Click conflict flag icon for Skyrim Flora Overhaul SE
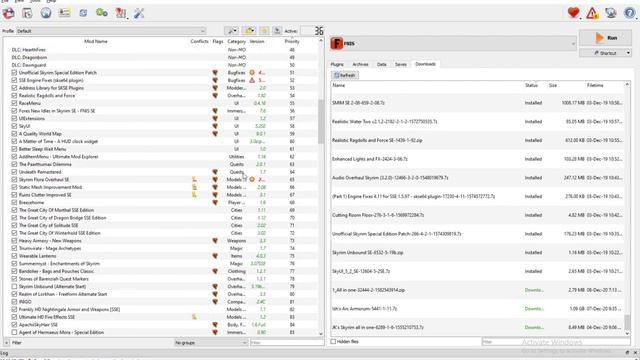Image resolution: width=640 pixels, height=360 pixels. pos(194,180)
